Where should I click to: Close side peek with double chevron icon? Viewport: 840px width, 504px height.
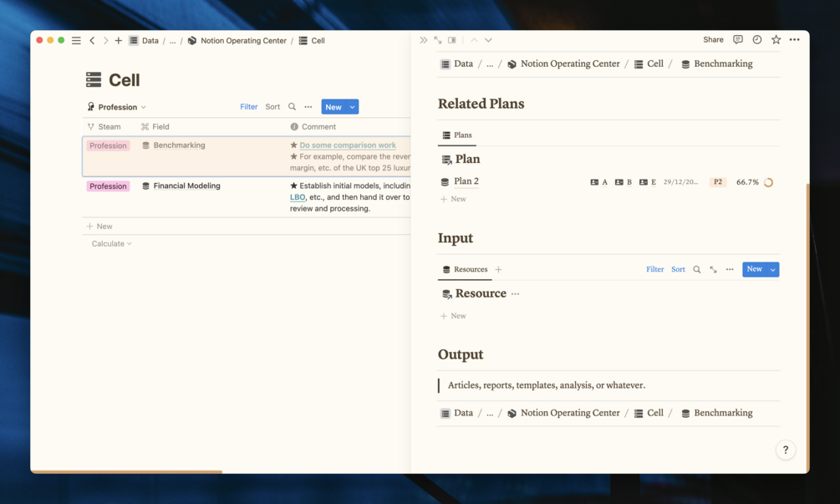423,40
